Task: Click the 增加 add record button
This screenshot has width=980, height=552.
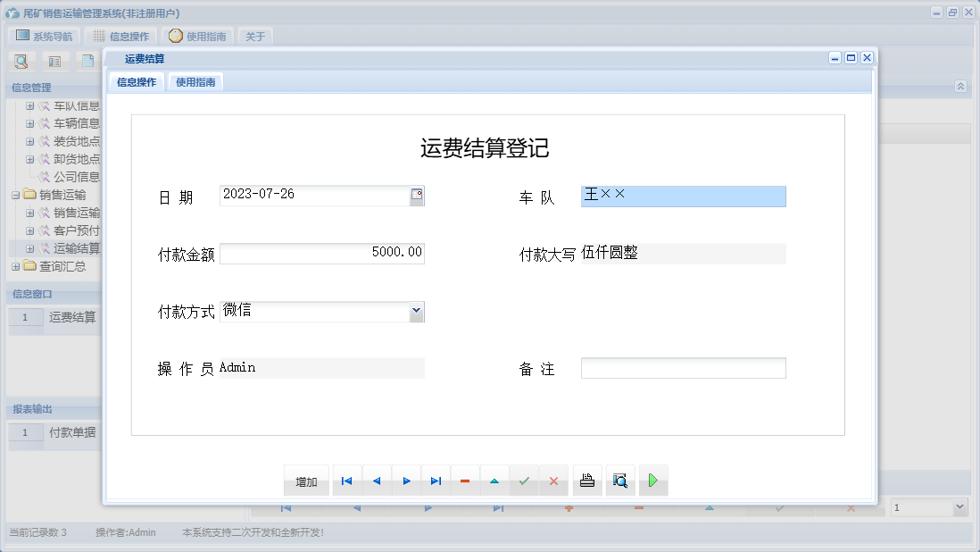Action: tap(306, 481)
